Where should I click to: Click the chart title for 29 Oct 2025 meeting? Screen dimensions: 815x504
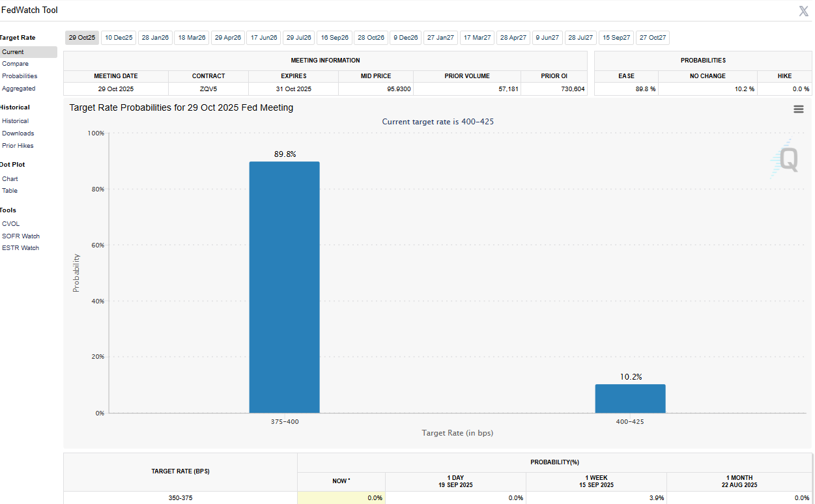pos(181,108)
